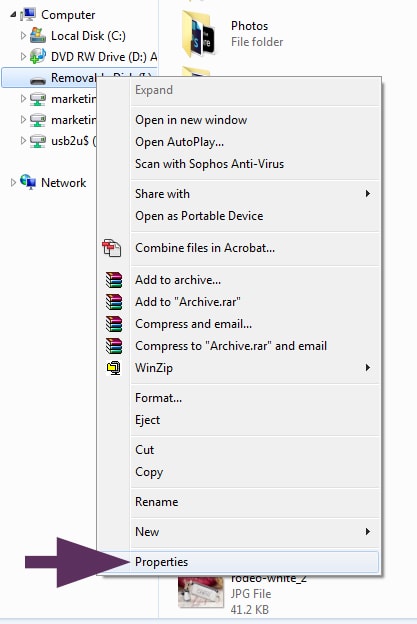This screenshot has width=417, height=624.
Task: Click the Network icon in navigation pane
Action: point(28,182)
